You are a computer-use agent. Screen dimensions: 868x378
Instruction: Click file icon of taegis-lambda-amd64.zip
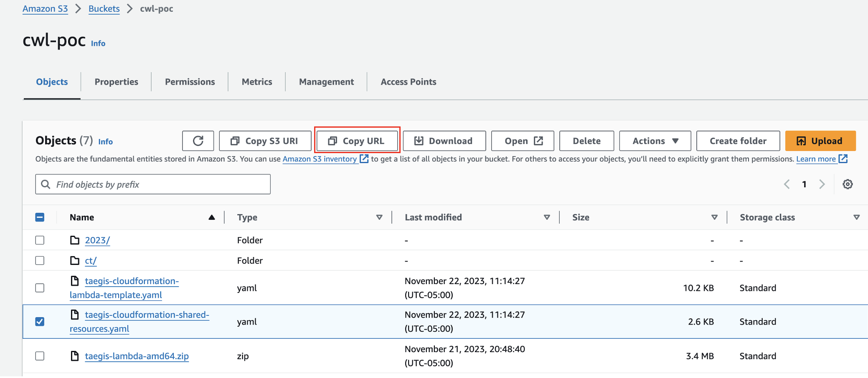coord(75,356)
